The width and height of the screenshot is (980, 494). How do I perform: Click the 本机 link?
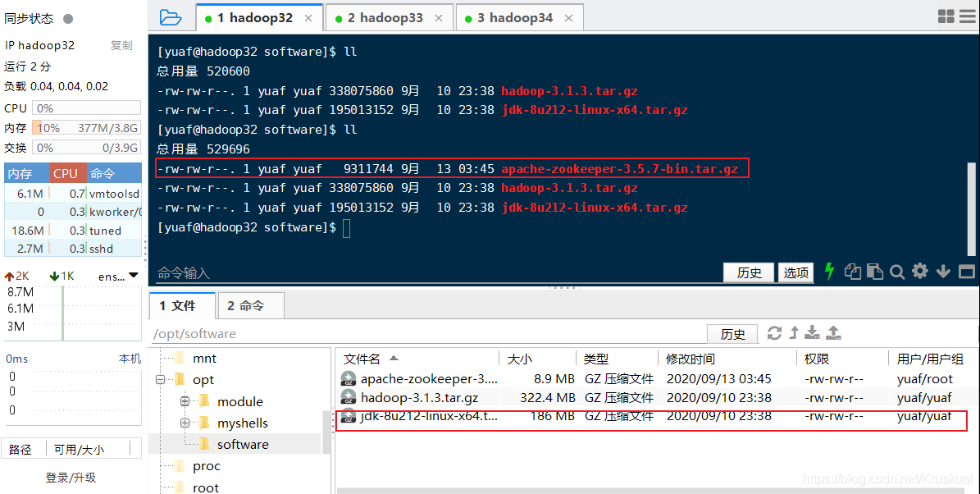click(130, 359)
